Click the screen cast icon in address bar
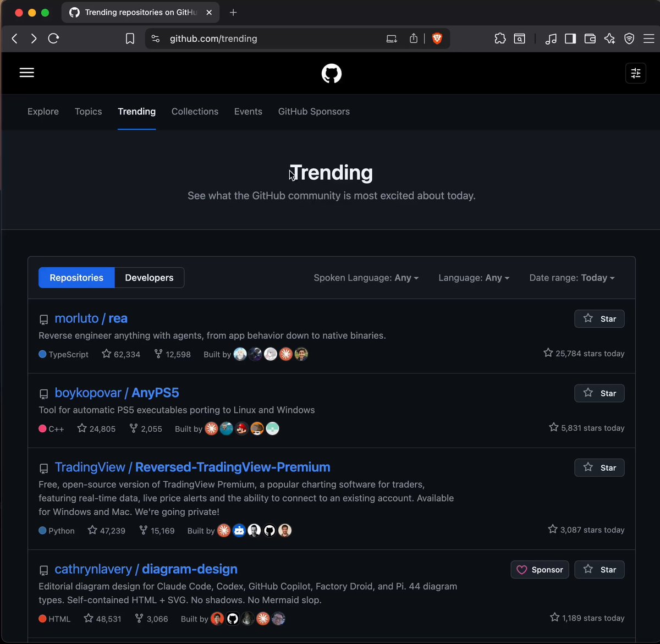The image size is (660, 644). [x=392, y=38]
